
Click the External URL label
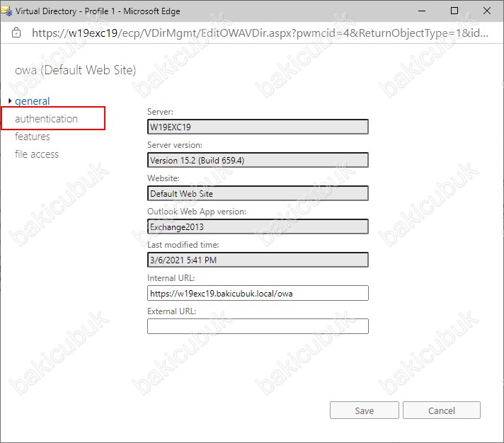171,311
